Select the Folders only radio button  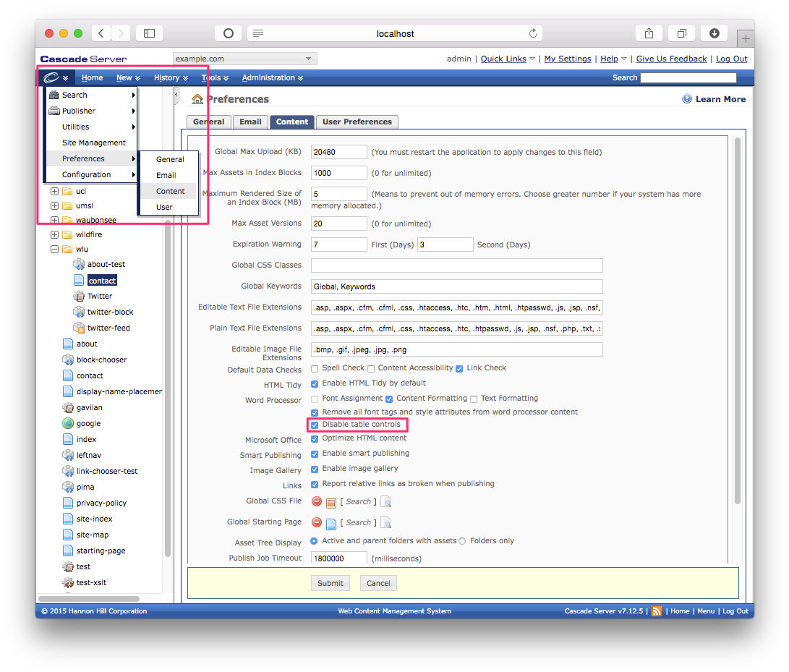(462, 541)
